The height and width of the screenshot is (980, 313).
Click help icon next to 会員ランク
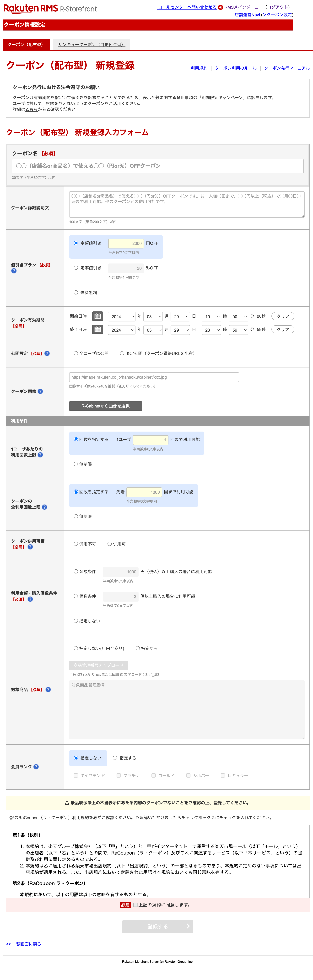click(x=36, y=767)
